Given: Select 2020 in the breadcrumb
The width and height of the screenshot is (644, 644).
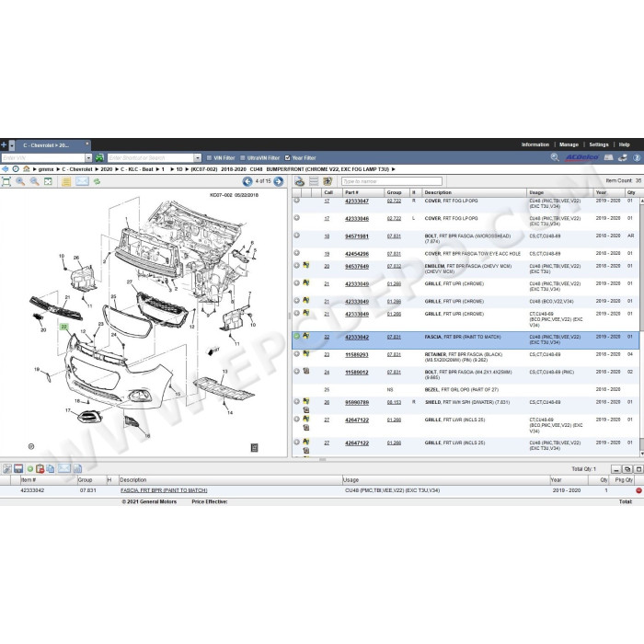Looking at the screenshot, I should coord(107,169).
